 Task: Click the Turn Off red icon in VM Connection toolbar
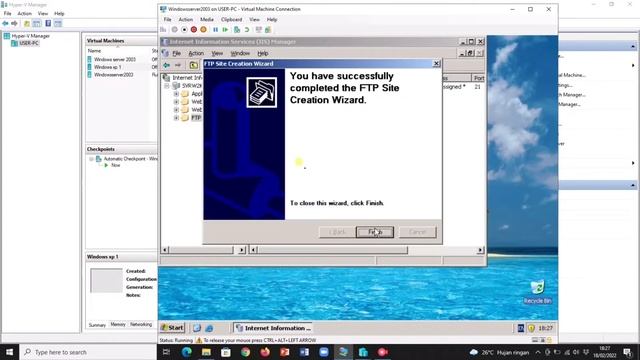coord(194,29)
